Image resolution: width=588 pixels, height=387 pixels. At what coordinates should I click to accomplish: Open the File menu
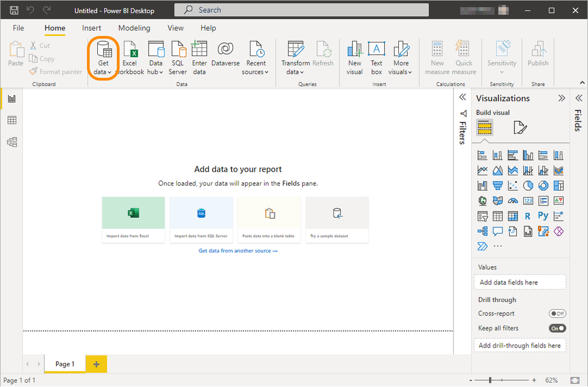pyautogui.click(x=19, y=28)
